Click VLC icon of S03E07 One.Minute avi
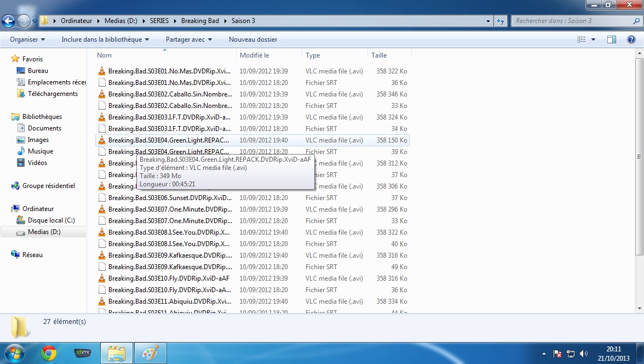 click(102, 209)
